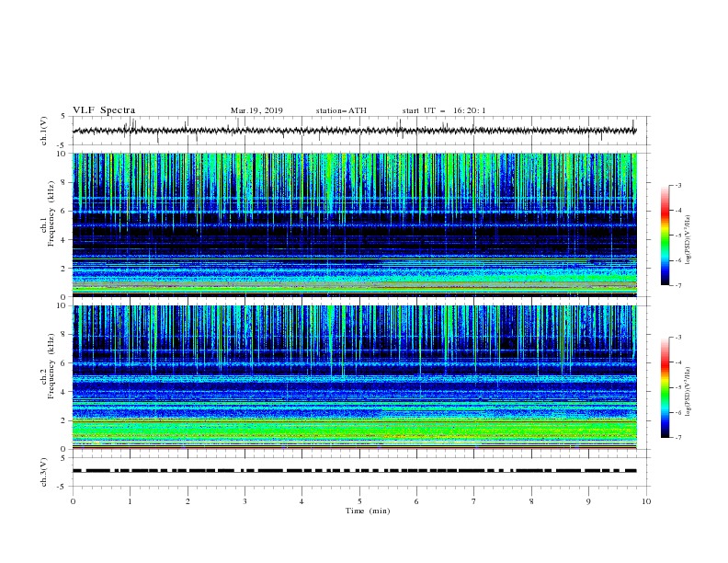Click the time axis tick label '10'
728x563 pixels.
click(x=646, y=501)
